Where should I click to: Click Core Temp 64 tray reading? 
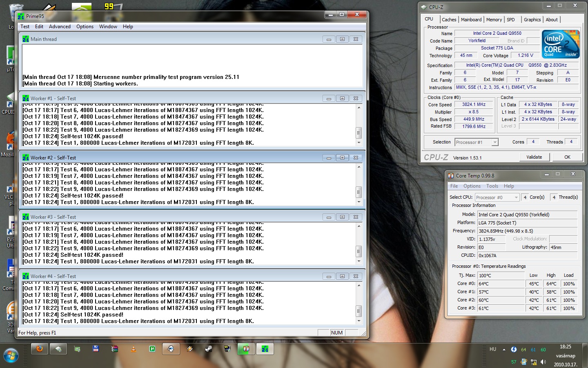(523, 350)
